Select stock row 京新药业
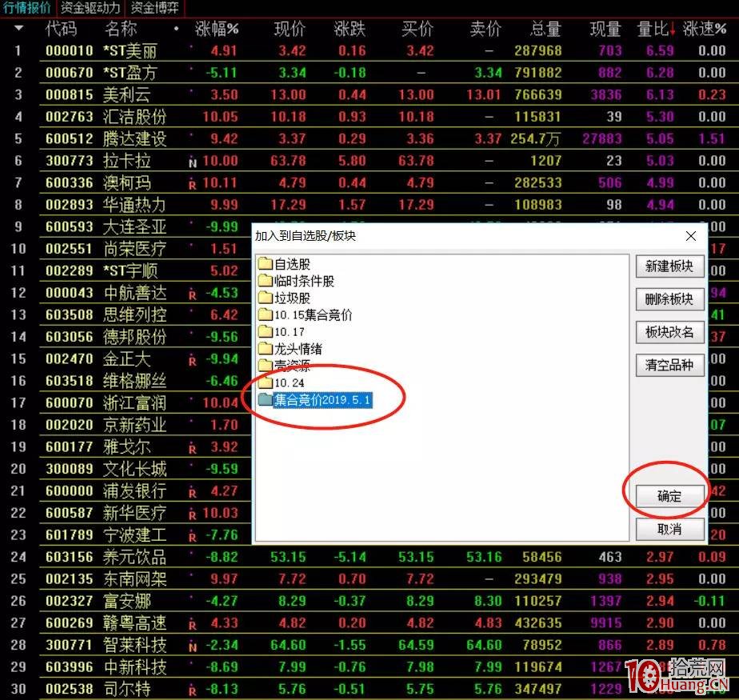This screenshot has width=739, height=700. click(126, 425)
